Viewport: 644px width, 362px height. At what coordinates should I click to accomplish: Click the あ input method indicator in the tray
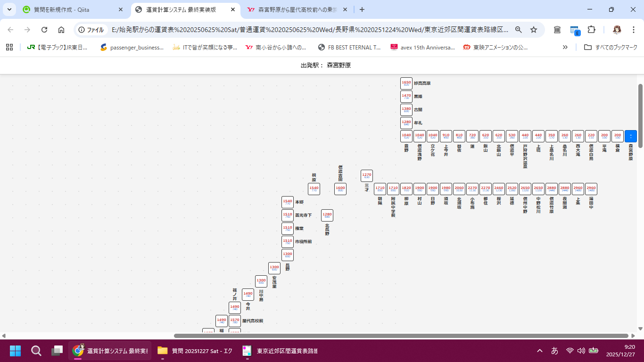555,351
